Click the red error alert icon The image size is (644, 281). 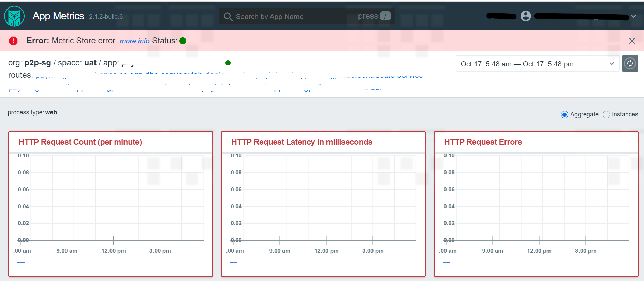[x=13, y=41]
